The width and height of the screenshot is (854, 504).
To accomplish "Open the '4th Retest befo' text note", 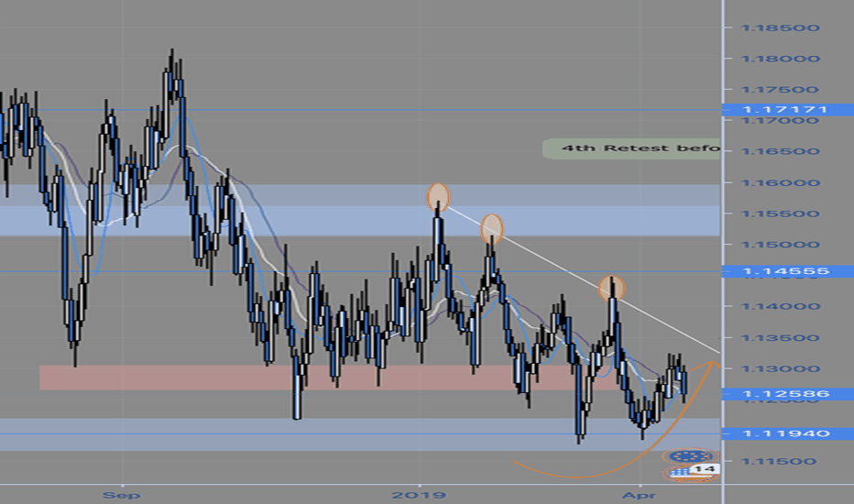I will (631, 148).
